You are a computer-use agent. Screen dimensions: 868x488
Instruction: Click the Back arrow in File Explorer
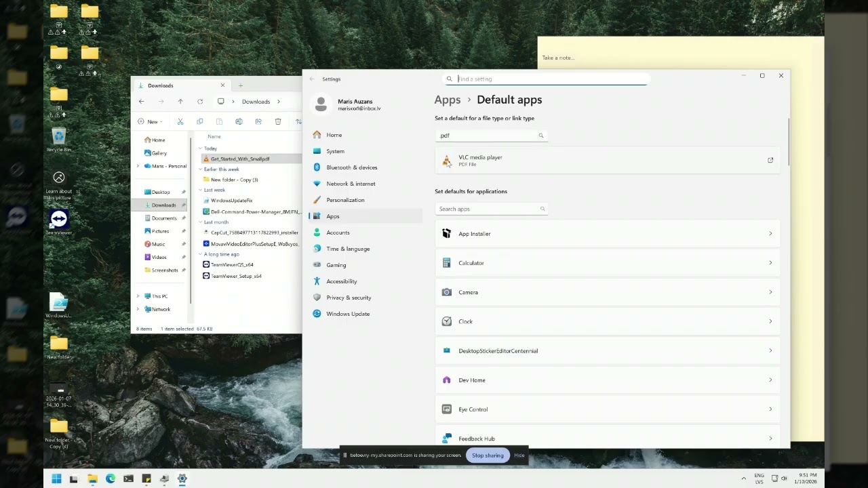(141, 102)
